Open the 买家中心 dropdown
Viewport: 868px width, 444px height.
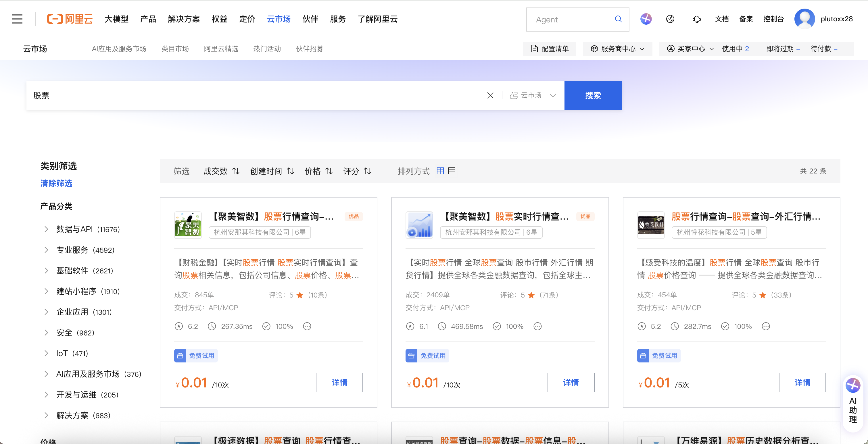(690, 49)
